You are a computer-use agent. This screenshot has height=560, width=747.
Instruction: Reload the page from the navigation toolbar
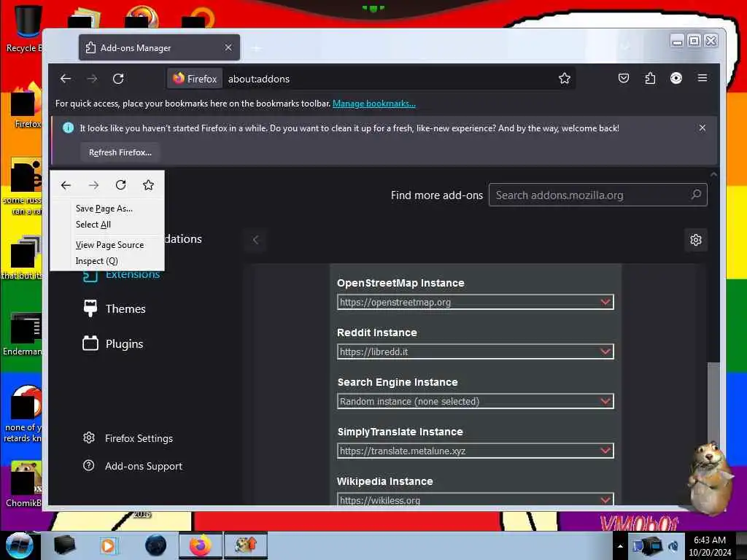click(x=118, y=79)
